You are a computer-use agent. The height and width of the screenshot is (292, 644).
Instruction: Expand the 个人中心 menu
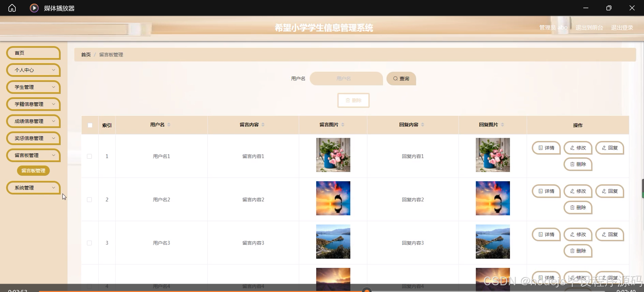pos(33,70)
